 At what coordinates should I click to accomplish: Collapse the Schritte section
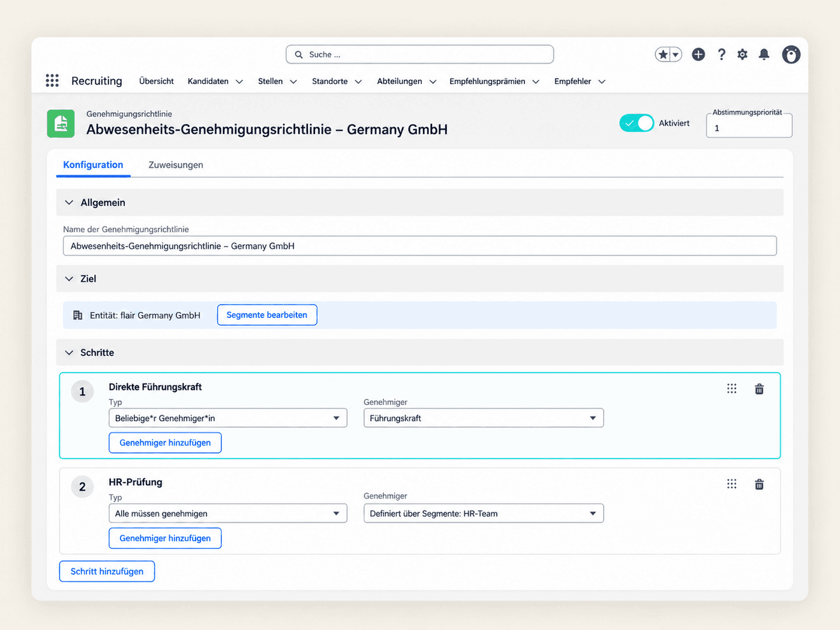[69, 353]
